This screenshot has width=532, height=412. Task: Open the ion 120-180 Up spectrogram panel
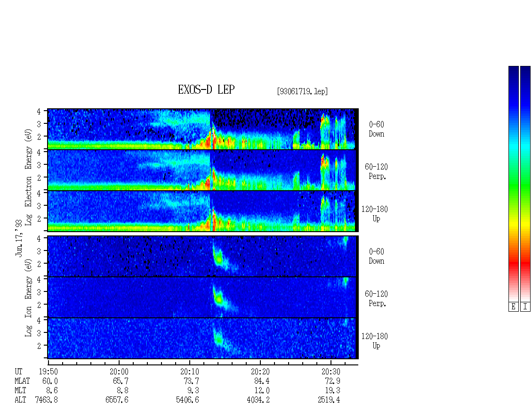pyautogui.click(x=202, y=339)
